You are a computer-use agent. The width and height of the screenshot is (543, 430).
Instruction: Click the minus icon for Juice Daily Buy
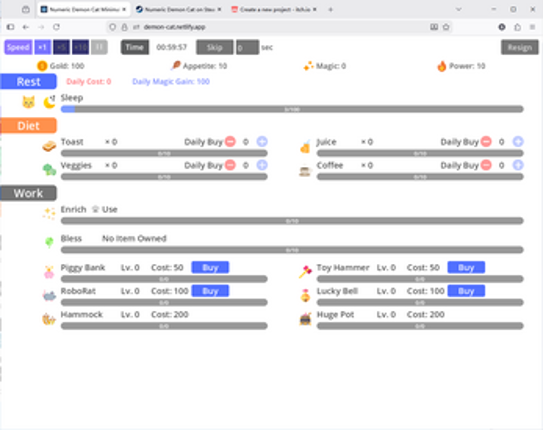click(x=486, y=142)
